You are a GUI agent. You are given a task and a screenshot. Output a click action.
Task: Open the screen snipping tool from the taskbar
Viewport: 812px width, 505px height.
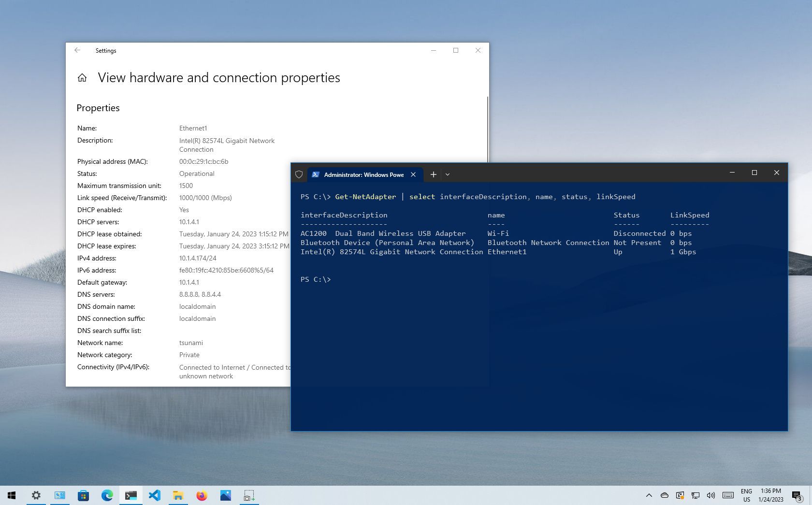(x=249, y=495)
